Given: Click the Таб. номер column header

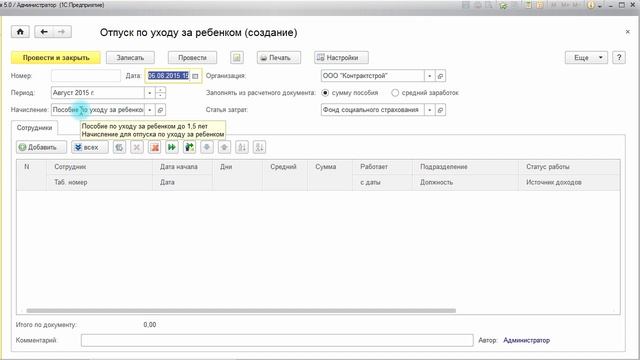Looking at the screenshot, I should click(x=100, y=182).
